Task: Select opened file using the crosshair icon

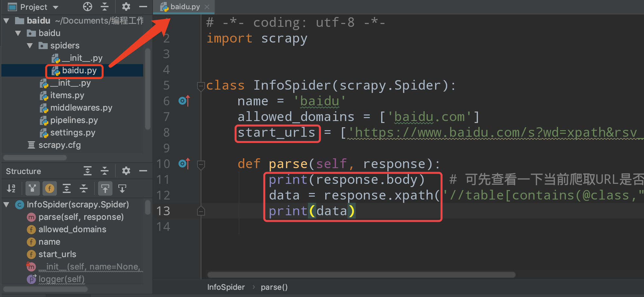Action: click(87, 7)
